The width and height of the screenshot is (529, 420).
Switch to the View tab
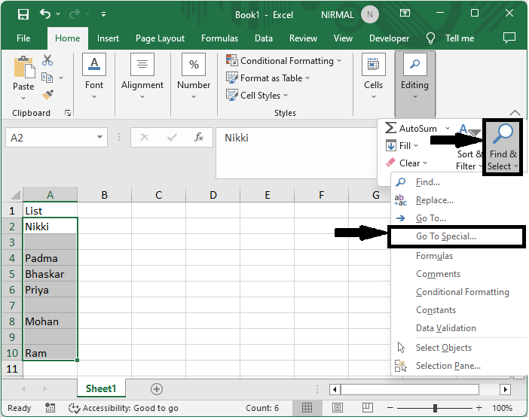(343, 38)
